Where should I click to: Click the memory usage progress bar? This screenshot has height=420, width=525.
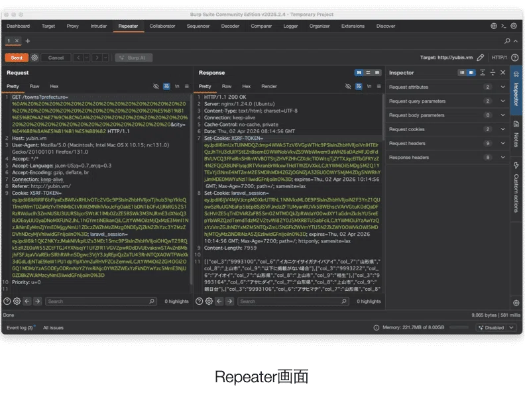[459, 327]
